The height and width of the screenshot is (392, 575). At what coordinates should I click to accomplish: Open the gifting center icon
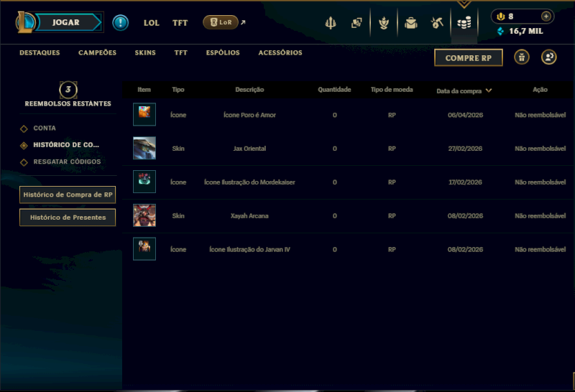(522, 57)
